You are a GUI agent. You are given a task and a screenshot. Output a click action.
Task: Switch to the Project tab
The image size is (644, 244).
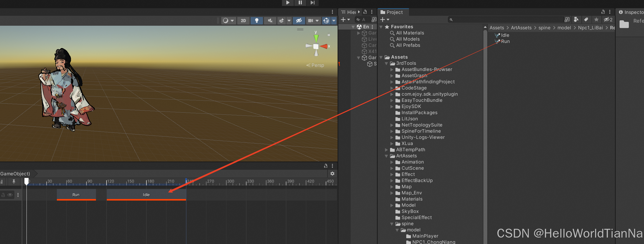[393, 12]
